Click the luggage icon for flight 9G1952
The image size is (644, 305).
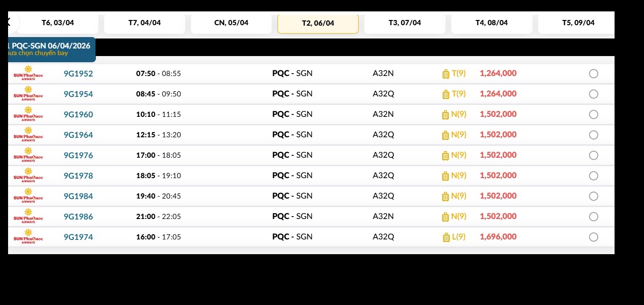445,74
